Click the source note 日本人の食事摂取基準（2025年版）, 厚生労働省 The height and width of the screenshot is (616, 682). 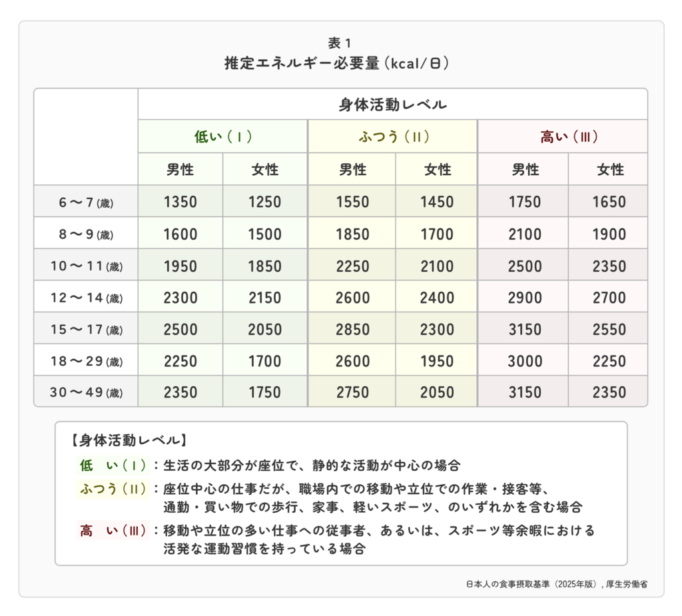[x=557, y=584]
